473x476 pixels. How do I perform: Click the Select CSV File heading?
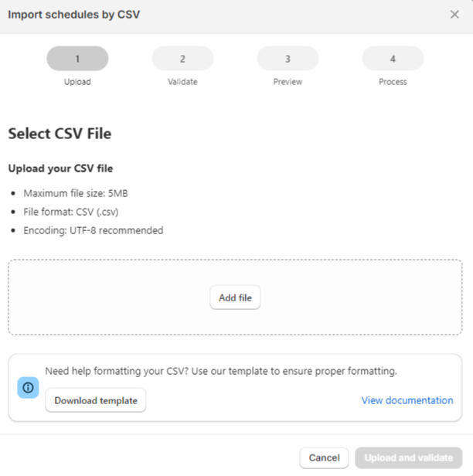(x=60, y=134)
